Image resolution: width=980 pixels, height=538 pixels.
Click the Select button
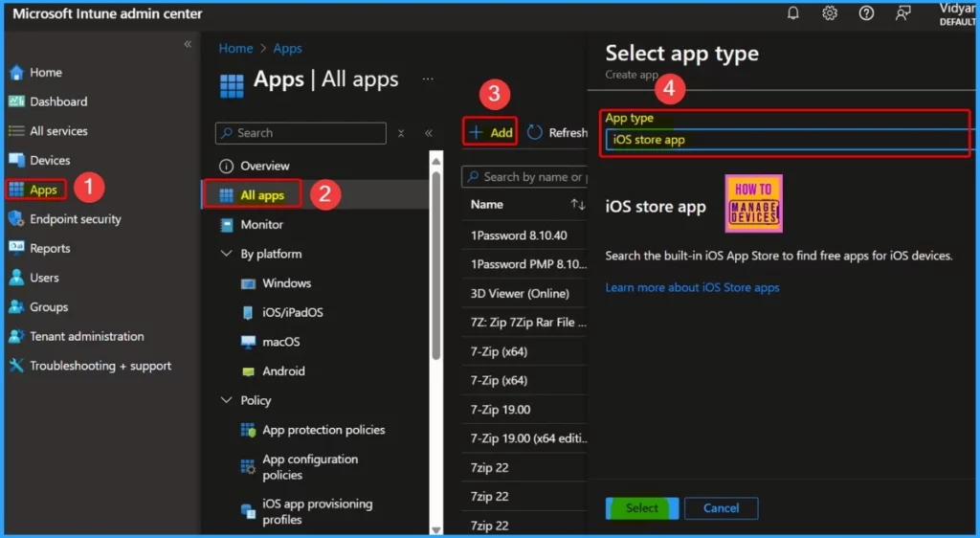(x=642, y=508)
